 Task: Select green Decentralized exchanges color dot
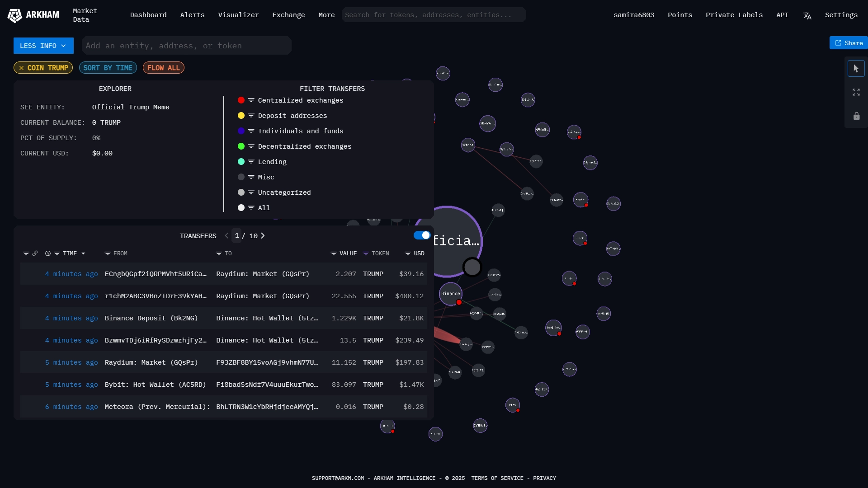[x=241, y=146]
